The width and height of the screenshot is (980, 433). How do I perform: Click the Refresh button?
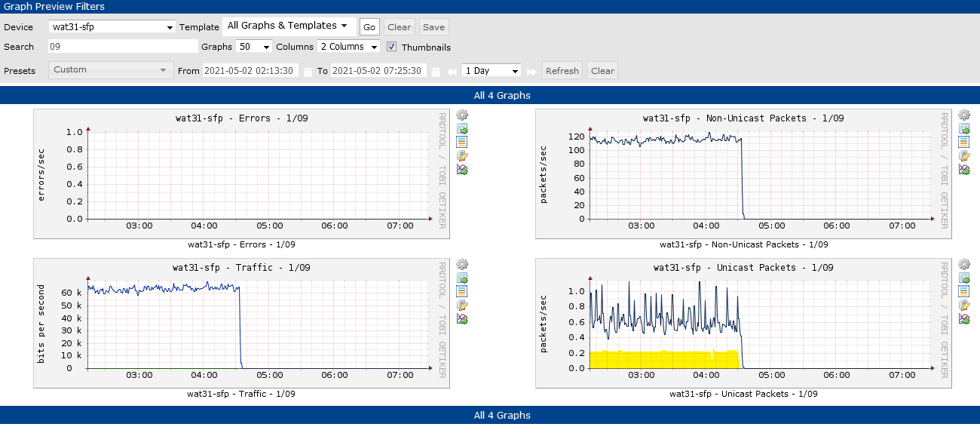(562, 71)
